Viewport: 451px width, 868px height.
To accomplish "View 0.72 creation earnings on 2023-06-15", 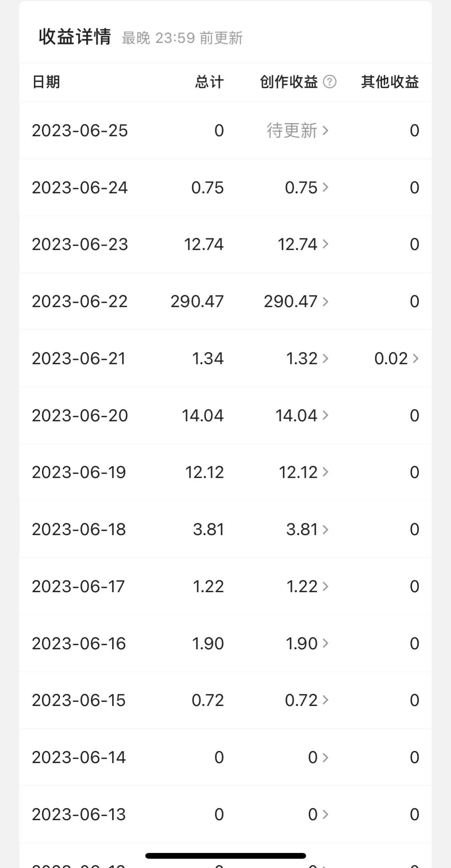I will (x=306, y=700).
